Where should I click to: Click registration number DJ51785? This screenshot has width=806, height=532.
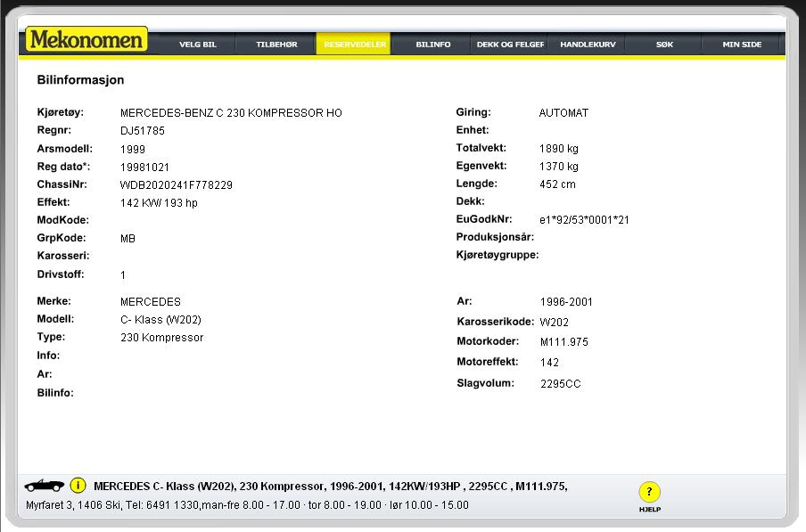pyautogui.click(x=143, y=131)
